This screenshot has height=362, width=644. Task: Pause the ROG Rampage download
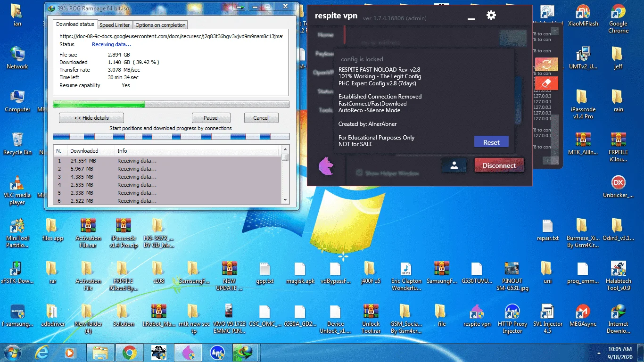click(x=211, y=118)
